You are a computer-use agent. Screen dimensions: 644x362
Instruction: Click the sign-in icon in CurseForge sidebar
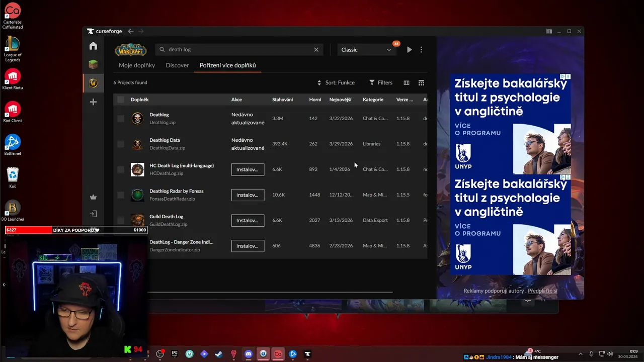[93, 214]
